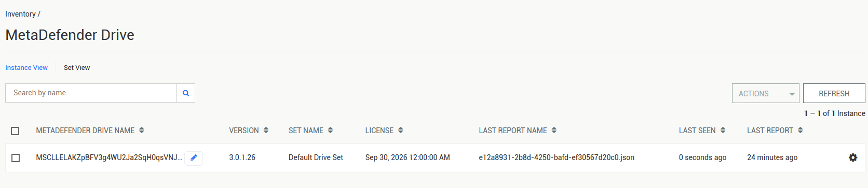Click the magnifier search icon button
The image size is (868, 188).
coord(186,93)
